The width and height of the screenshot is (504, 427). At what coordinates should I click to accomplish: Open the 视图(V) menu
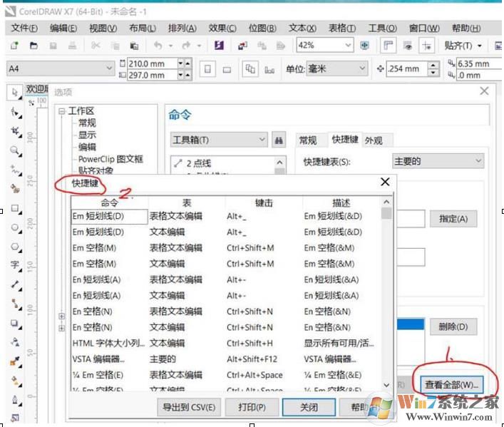click(103, 29)
